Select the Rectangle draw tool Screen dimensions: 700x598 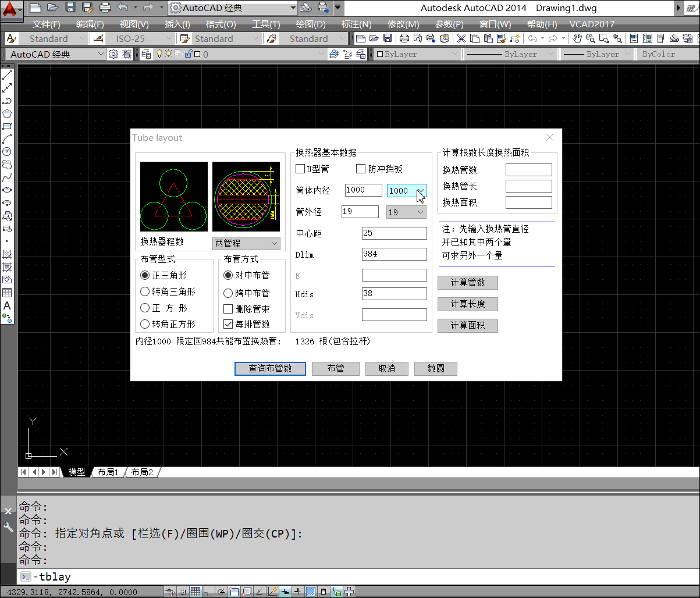click(7, 126)
